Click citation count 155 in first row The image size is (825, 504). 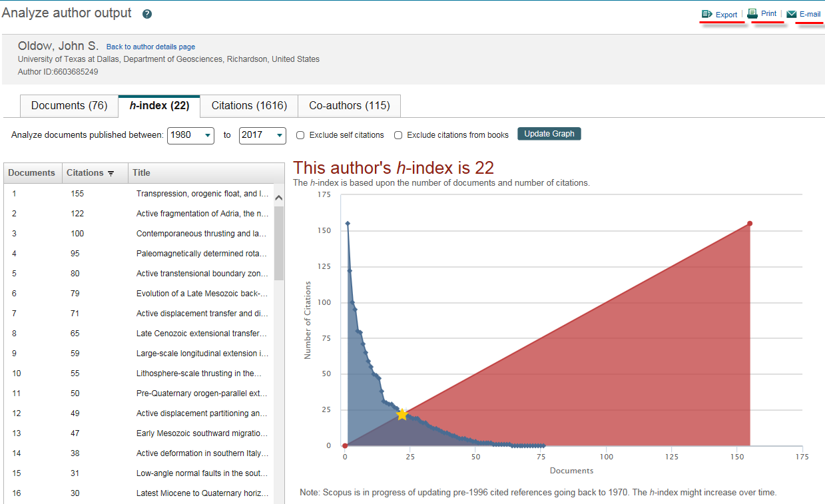[77, 194]
